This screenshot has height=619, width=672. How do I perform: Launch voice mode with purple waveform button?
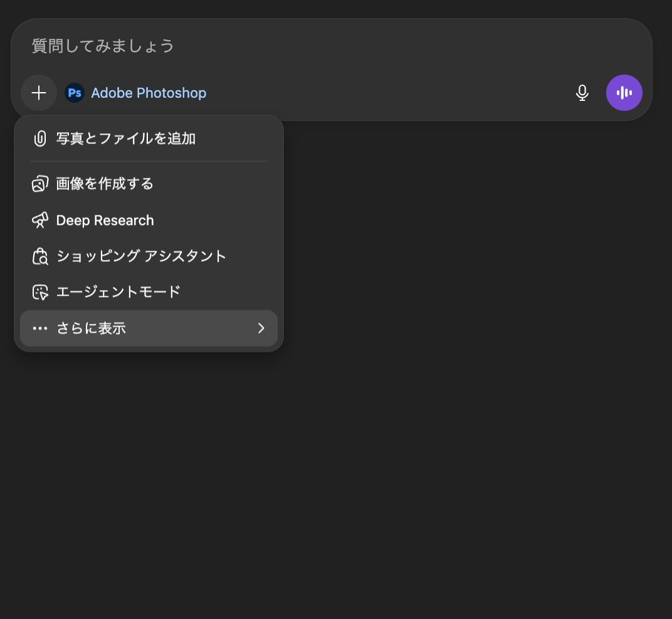click(x=624, y=93)
